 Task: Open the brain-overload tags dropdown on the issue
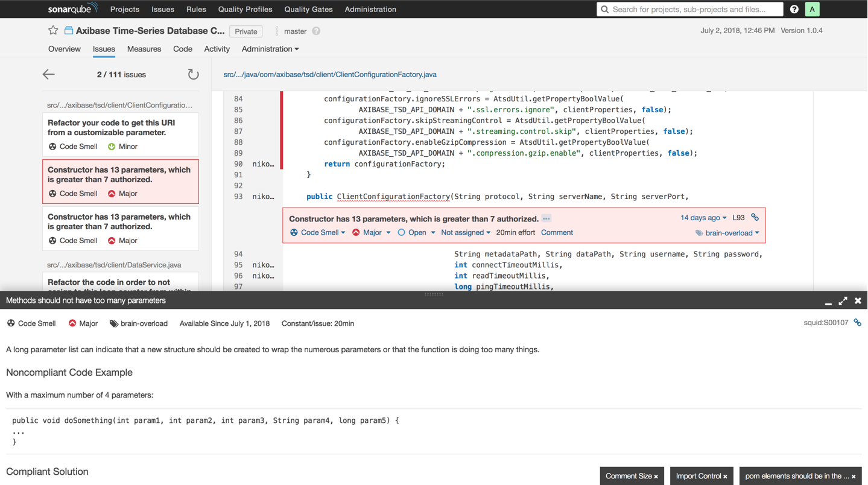click(727, 233)
